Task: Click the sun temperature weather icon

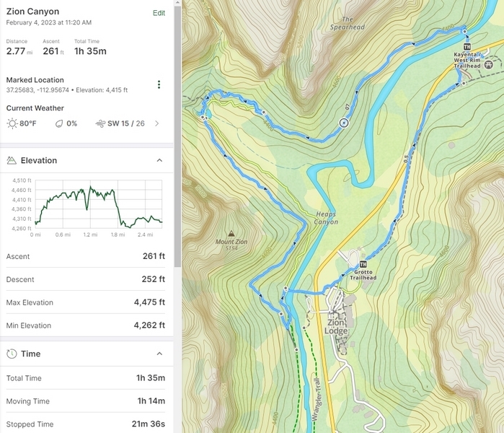Action: [12, 123]
